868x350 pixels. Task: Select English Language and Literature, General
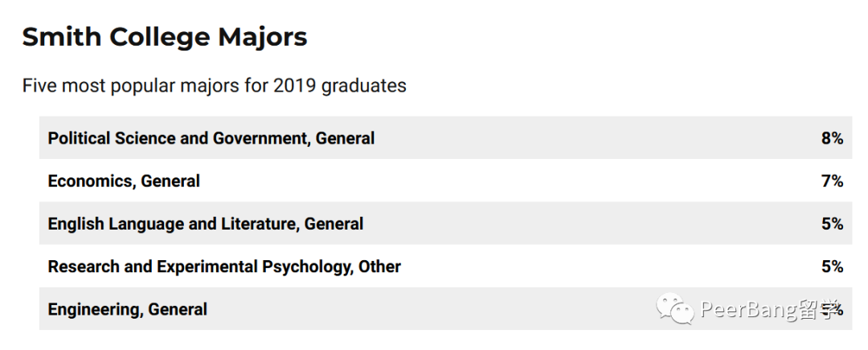(206, 224)
